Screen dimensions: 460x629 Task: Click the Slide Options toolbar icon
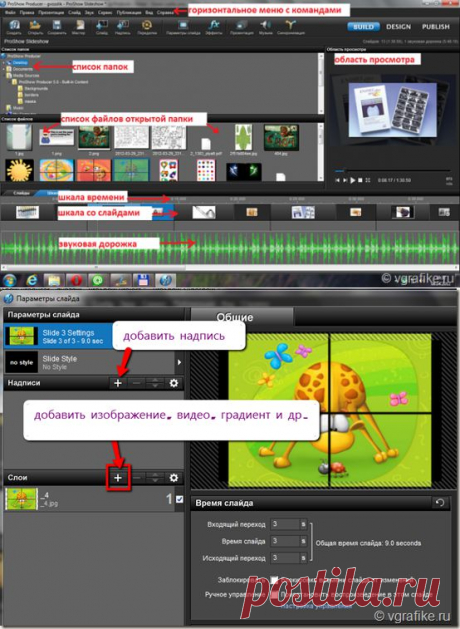[183, 27]
